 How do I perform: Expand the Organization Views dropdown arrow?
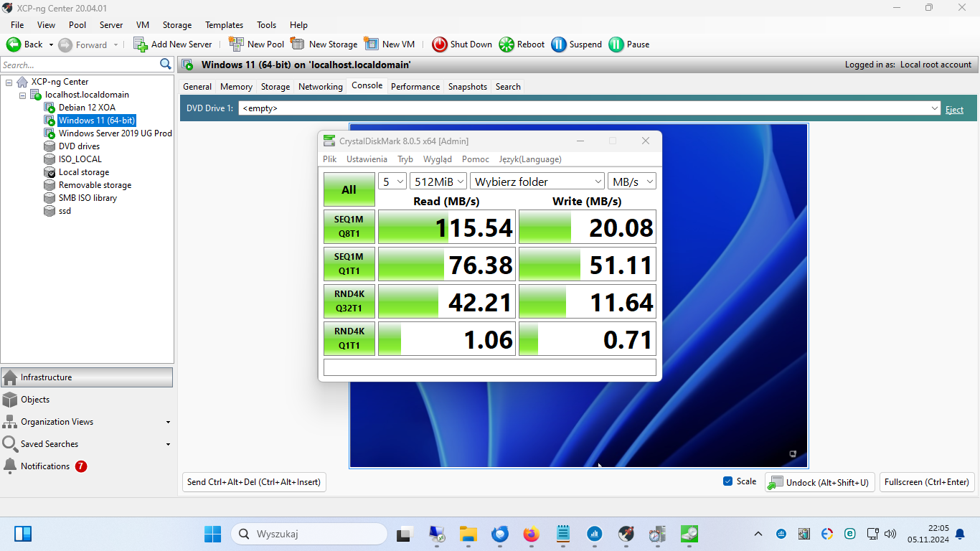click(168, 422)
